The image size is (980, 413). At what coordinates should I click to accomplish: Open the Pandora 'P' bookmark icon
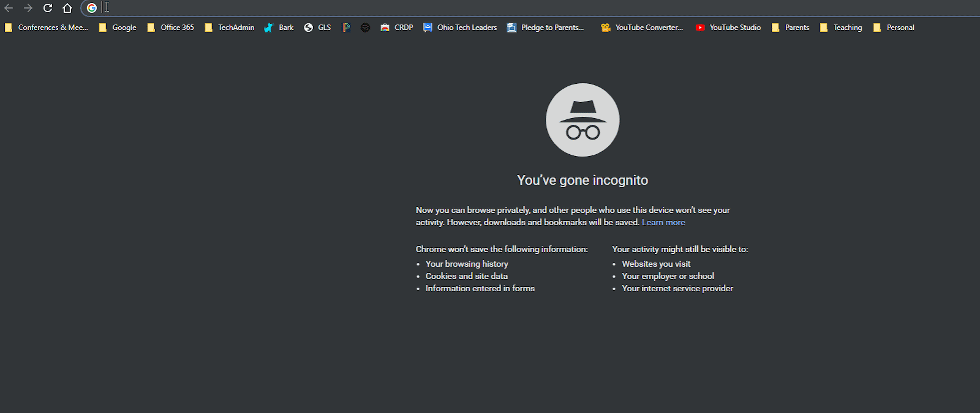coord(346,28)
